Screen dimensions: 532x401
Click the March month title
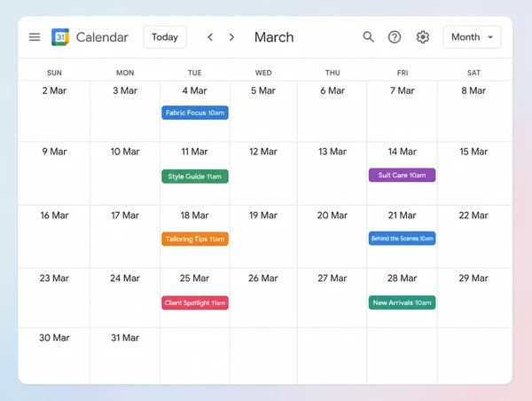(274, 37)
